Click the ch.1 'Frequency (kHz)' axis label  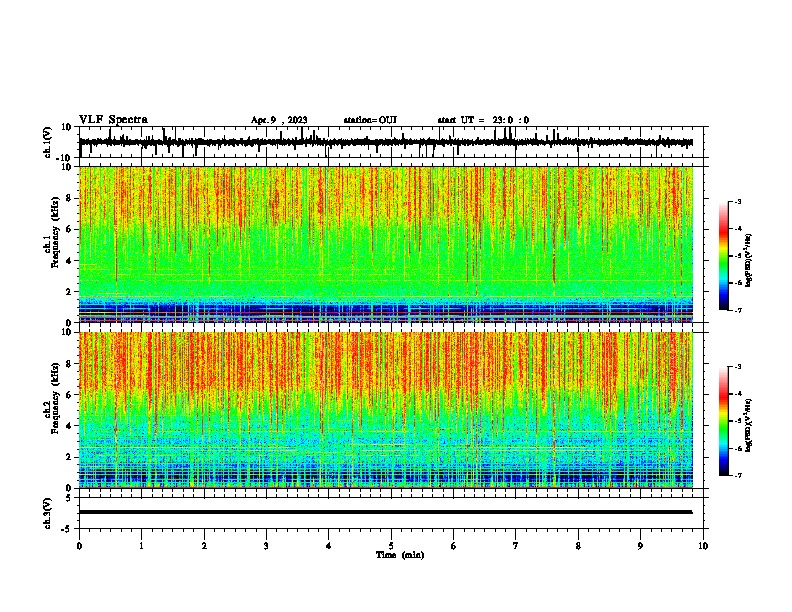55,232
